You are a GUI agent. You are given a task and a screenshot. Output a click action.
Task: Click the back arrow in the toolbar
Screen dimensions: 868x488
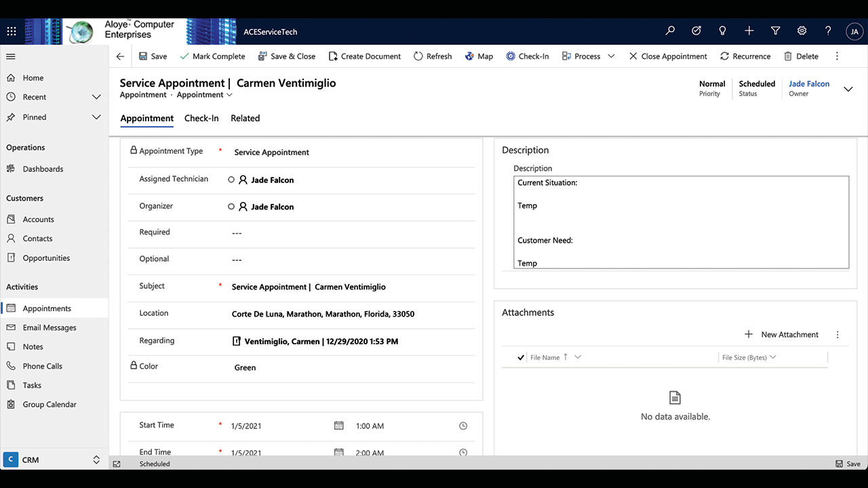click(x=120, y=56)
